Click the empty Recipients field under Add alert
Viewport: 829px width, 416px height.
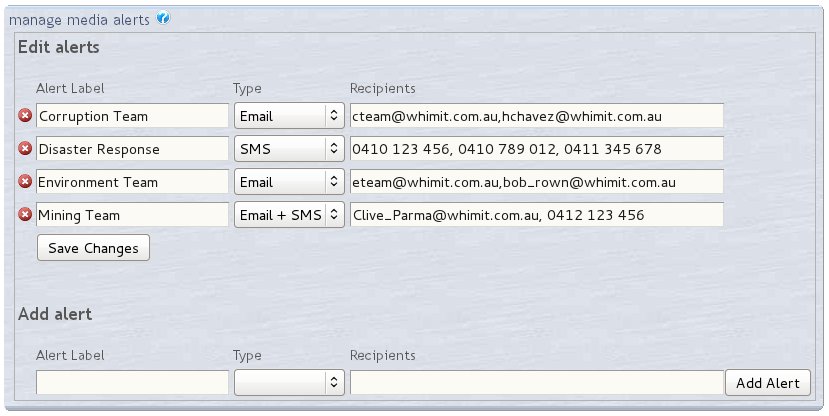coord(536,383)
